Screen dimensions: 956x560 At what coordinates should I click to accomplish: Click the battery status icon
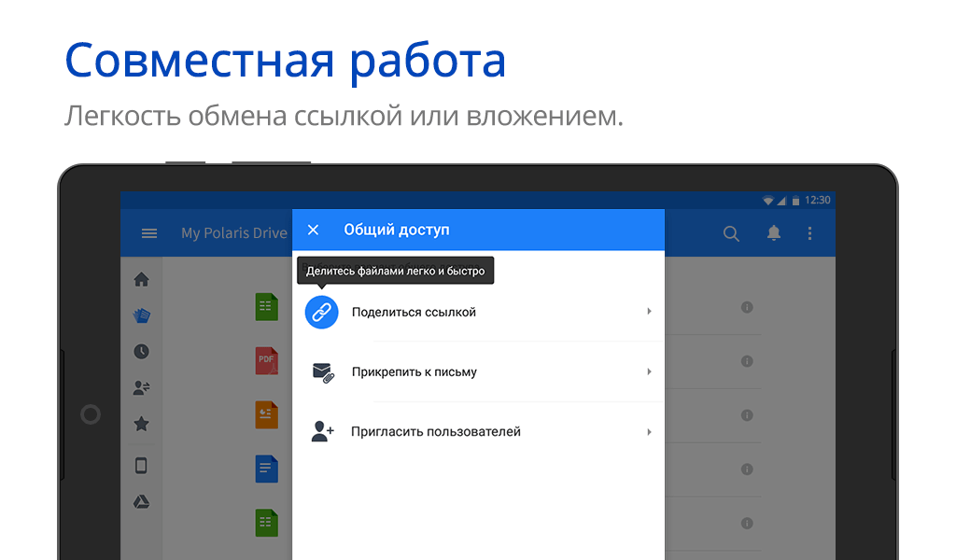(x=795, y=201)
